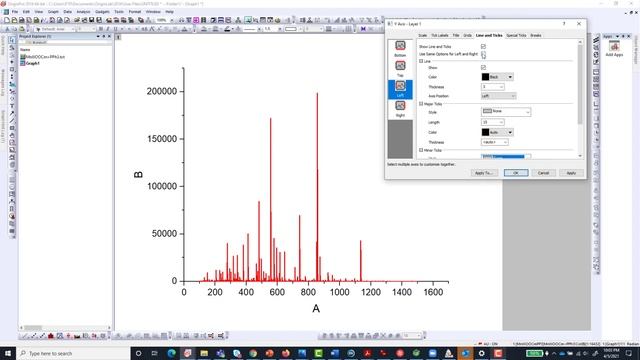Click the Line Color black swatch
Image resolution: width=640 pixels, height=360 pixels.
(x=485, y=77)
